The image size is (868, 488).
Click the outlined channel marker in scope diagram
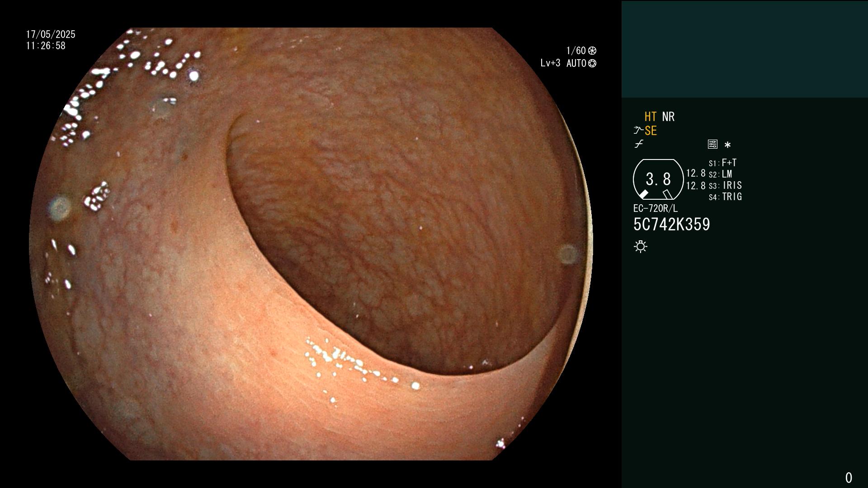pyautogui.click(x=668, y=194)
